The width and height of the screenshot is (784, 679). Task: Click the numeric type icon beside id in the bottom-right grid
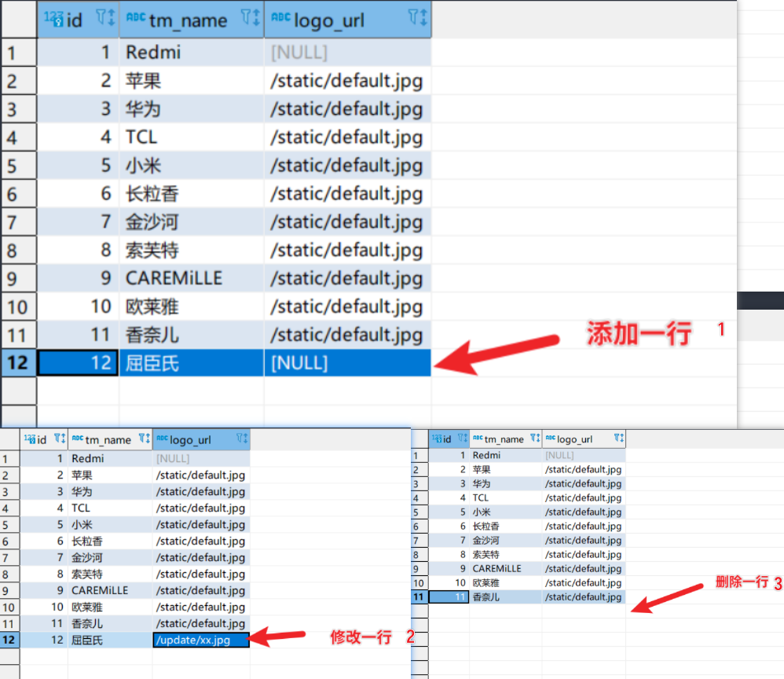point(437,439)
